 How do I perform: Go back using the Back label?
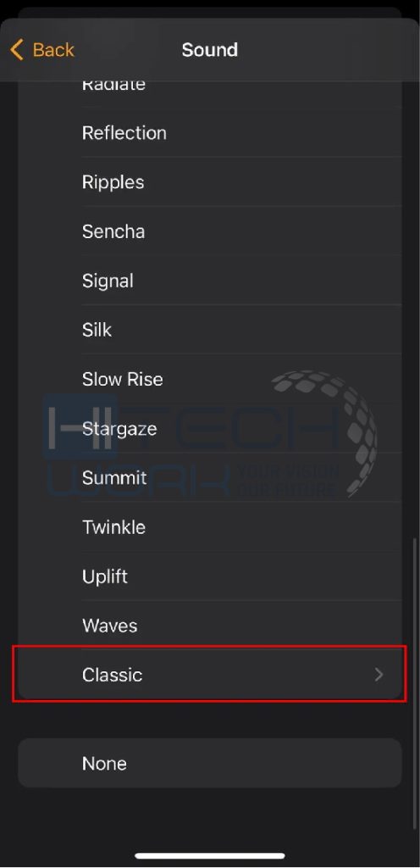point(53,50)
